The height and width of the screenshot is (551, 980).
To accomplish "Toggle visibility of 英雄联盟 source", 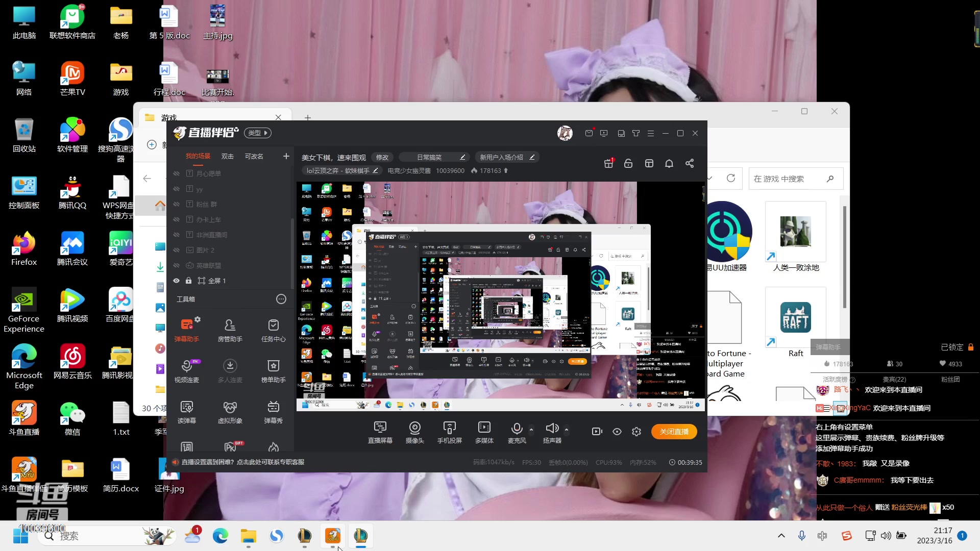I will coord(176,265).
